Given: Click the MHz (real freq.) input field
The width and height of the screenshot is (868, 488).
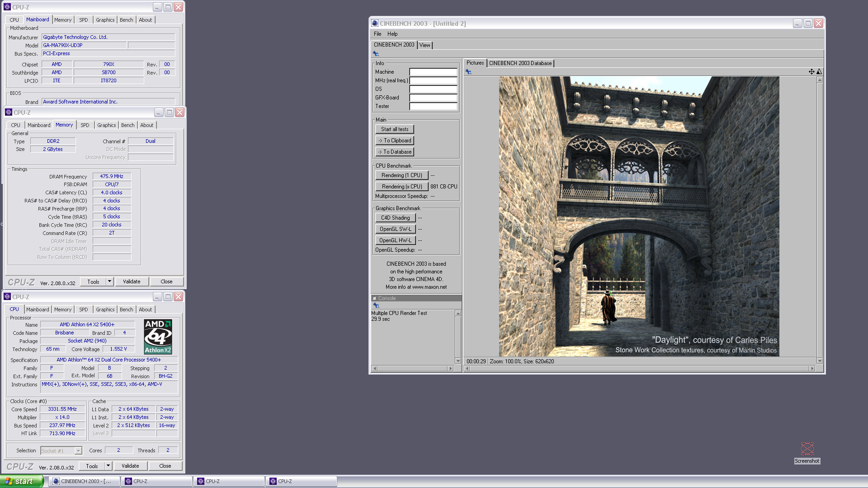Looking at the screenshot, I should point(433,80).
